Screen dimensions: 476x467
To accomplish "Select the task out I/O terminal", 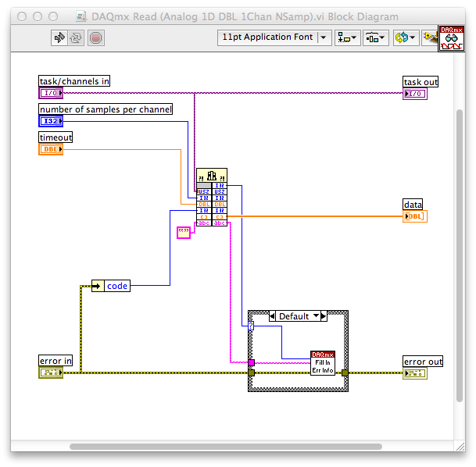I will pyautogui.click(x=415, y=94).
